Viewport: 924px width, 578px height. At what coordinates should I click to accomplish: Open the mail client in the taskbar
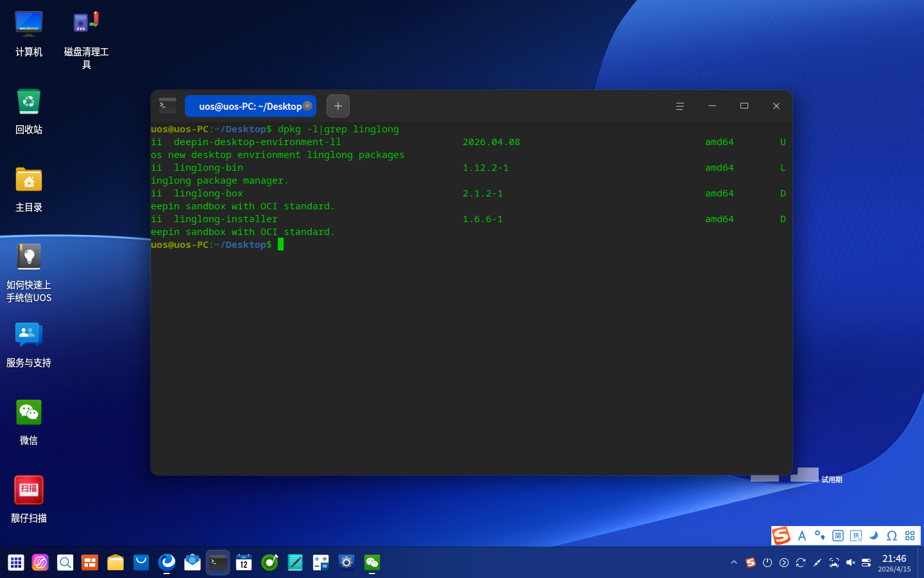193,563
